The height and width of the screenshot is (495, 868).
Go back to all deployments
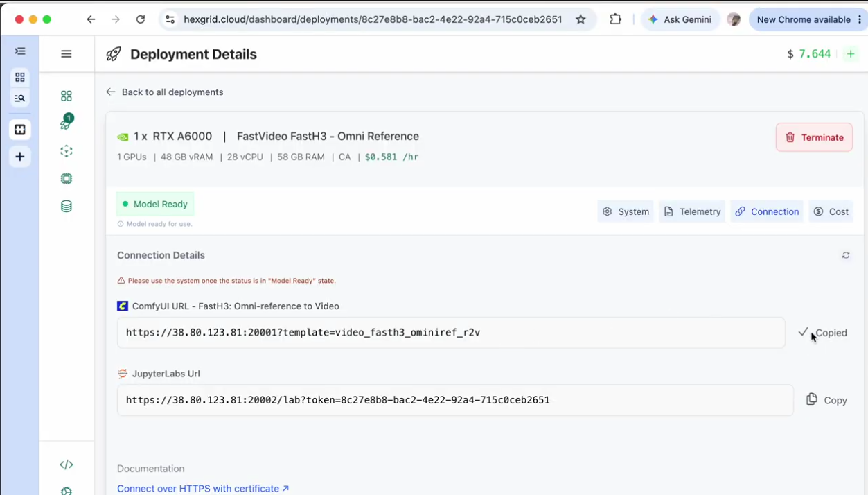click(165, 92)
